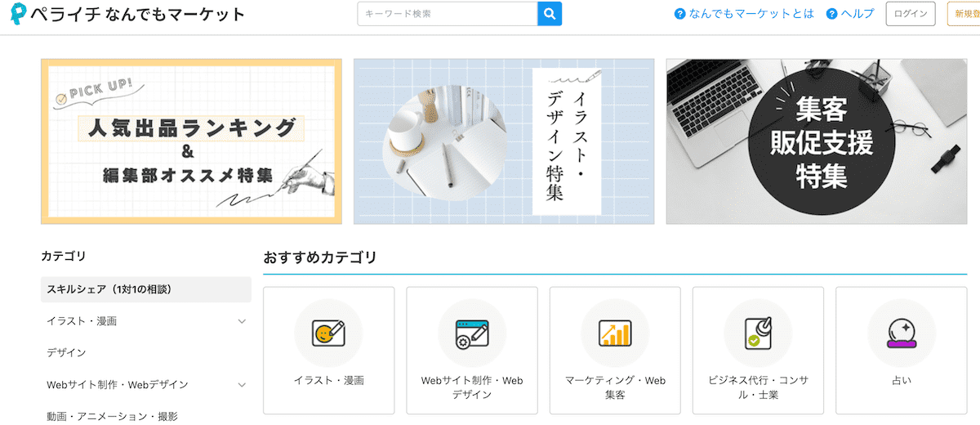Image resolution: width=980 pixels, height=425 pixels.
Task: Click the Peraichi logo icon
Action: 19,14
